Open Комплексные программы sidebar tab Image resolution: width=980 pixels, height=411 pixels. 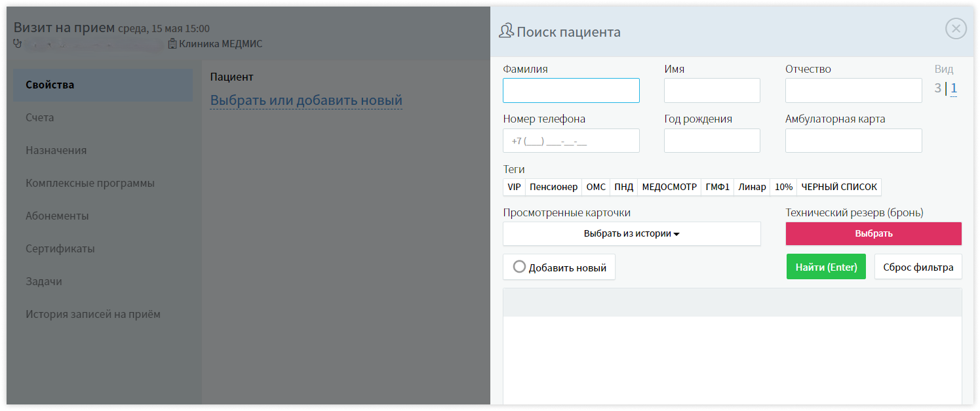[103, 183]
